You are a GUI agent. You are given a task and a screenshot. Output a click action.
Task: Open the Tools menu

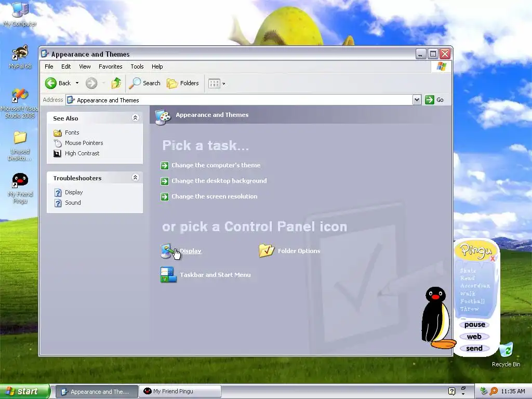point(137,66)
